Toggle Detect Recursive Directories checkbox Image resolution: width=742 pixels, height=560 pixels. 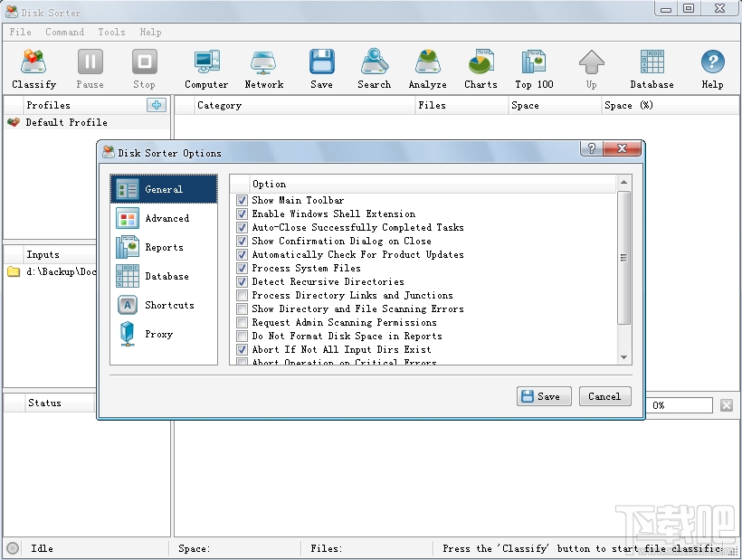coord(242,282)
